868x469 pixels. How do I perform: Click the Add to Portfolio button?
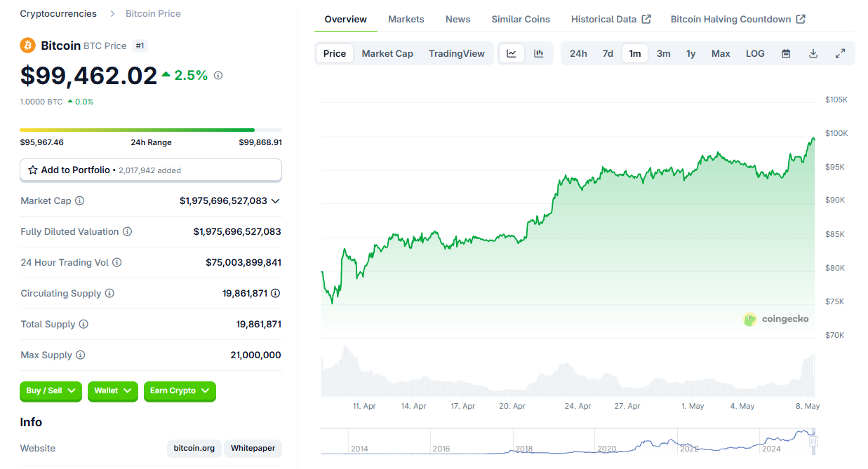coord(151,170)
